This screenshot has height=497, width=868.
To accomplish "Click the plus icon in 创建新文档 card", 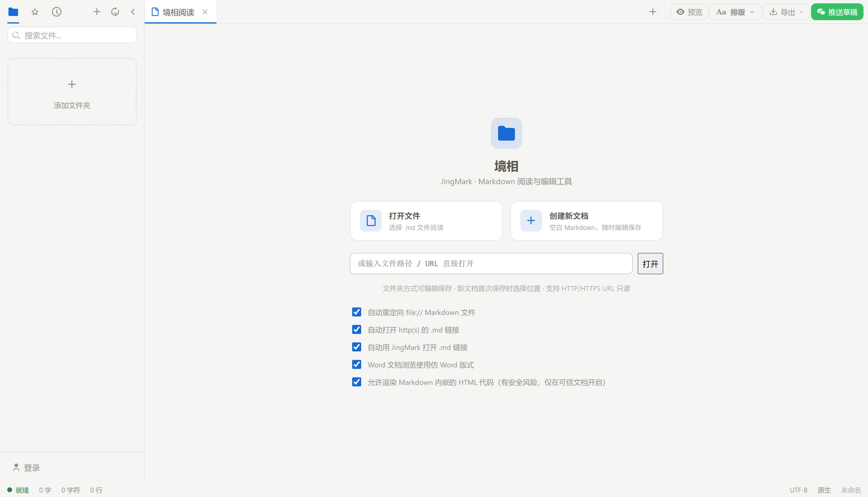I will tap(531, 221).
